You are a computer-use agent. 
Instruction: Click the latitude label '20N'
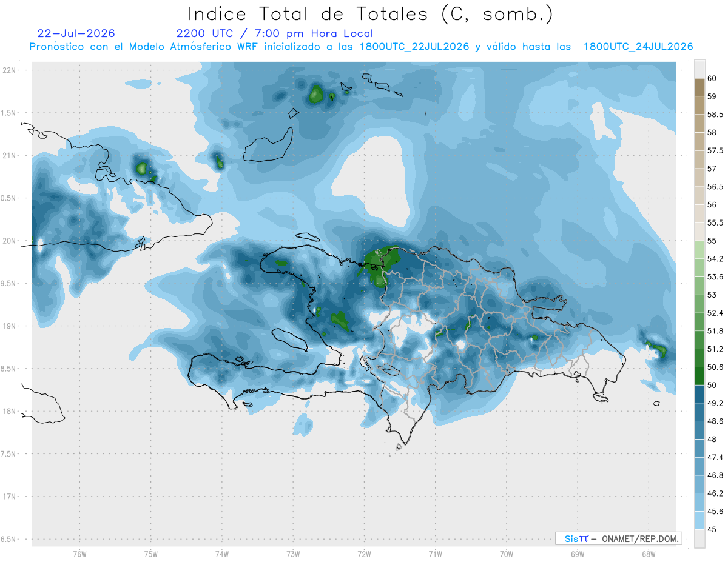coord(10,241)
